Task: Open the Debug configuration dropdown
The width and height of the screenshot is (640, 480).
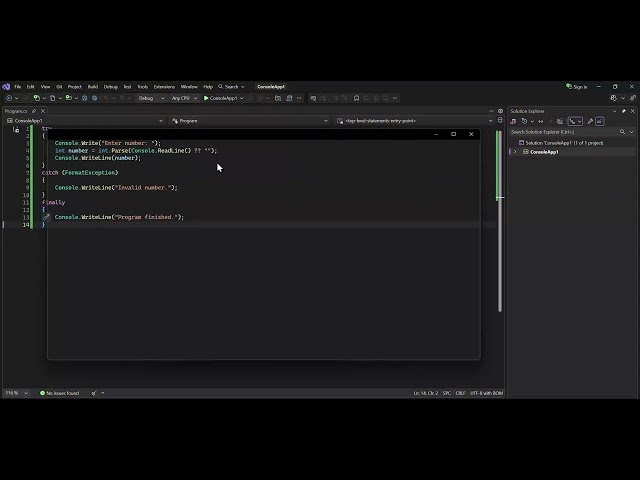Action: point(151,98)
